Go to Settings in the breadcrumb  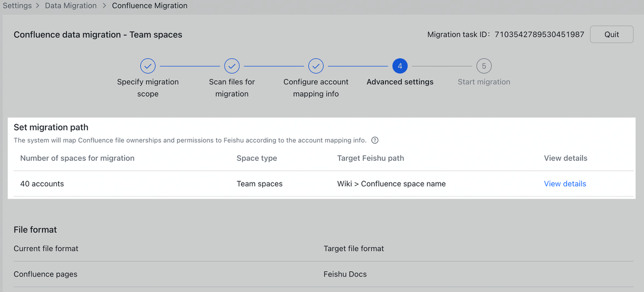point(17,6)
